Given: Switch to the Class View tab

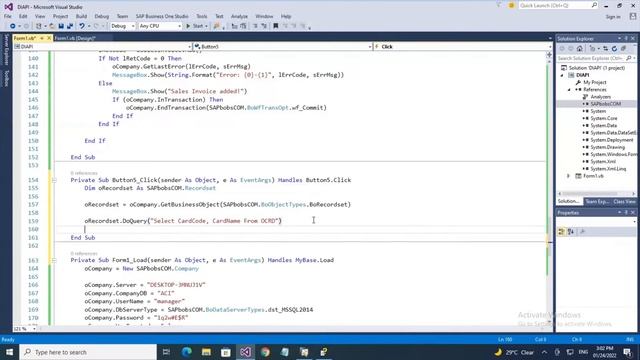Looking at the screenshot, I should pos(624,202).
